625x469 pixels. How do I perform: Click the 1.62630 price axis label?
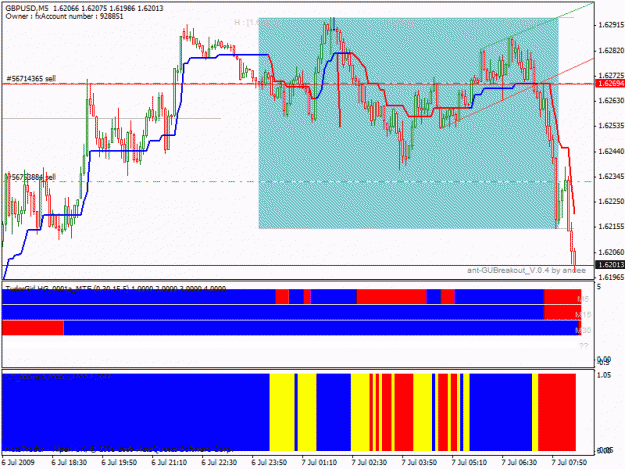pos(611,100)
